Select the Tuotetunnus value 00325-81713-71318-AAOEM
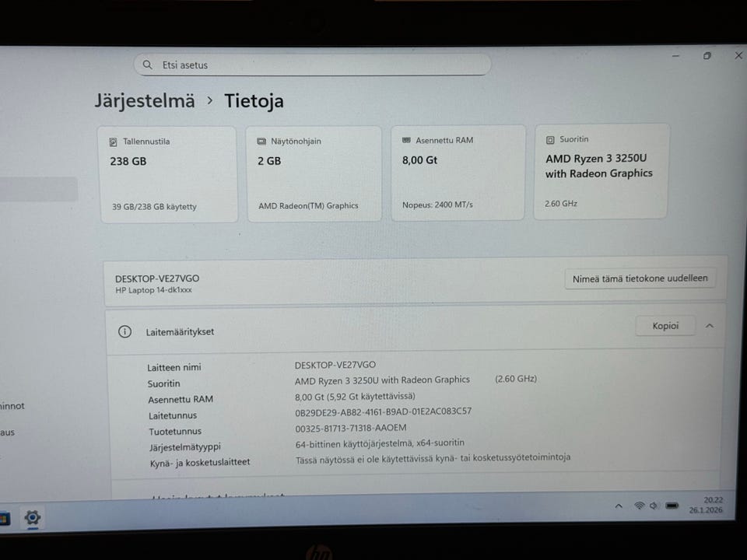 [x=351, y=428]
